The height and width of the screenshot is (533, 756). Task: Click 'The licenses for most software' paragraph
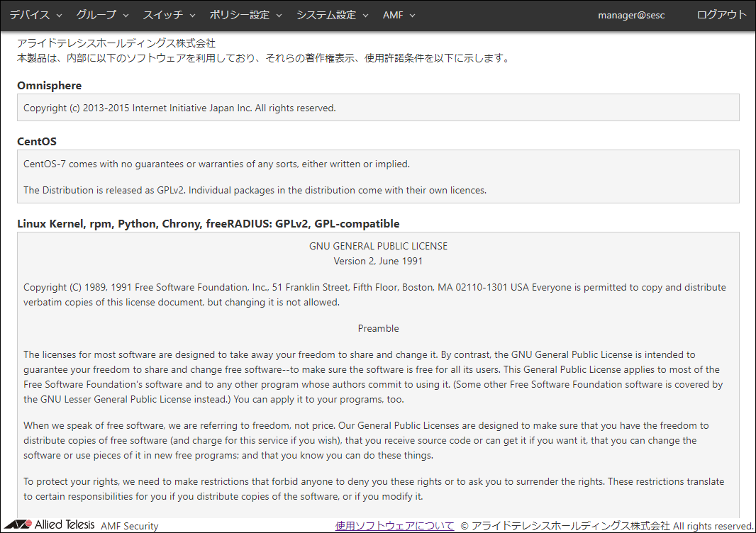(x=373, y=377)
